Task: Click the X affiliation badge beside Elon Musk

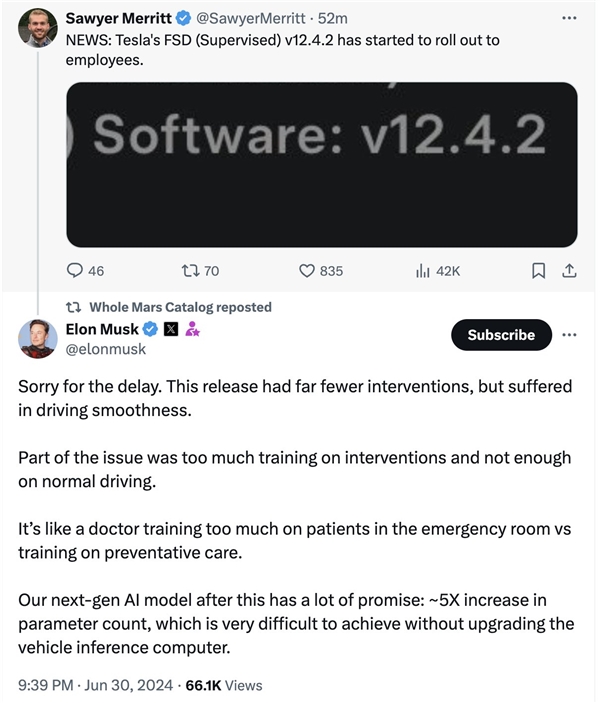Action: coord(170,329)
